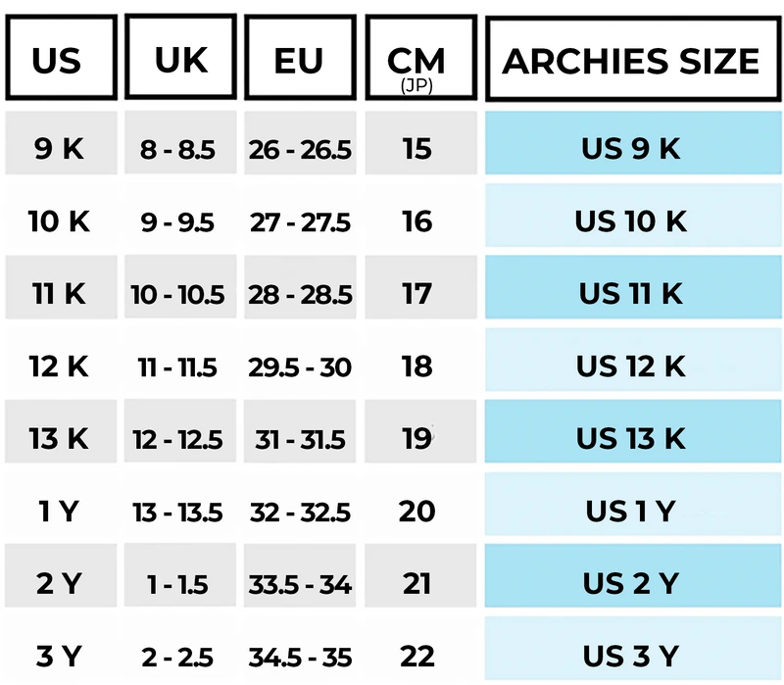Choose the Archies size US 1 Y cell
The width and height of the screenshot is (784, 685).
631,511
